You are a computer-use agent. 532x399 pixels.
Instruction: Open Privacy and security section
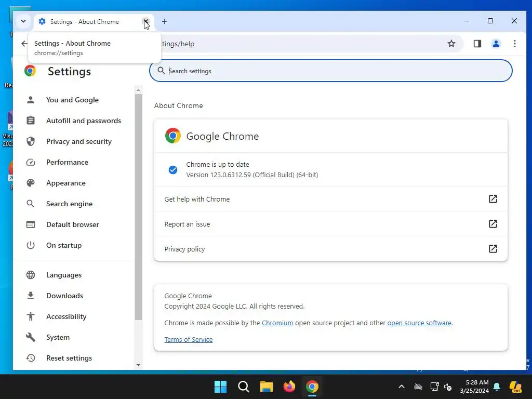[x=79, y=141]
